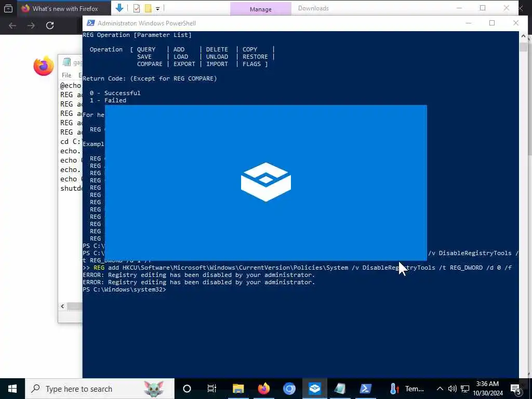The image size is (532, 399).
Task: Maximize the PowerShell window
Action: (492, 23)
